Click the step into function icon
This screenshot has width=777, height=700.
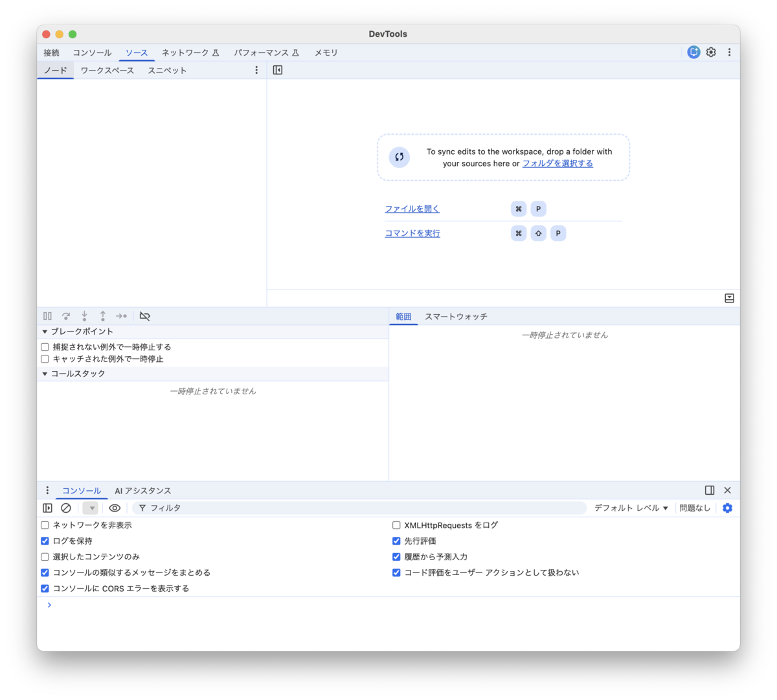point(84,316)
